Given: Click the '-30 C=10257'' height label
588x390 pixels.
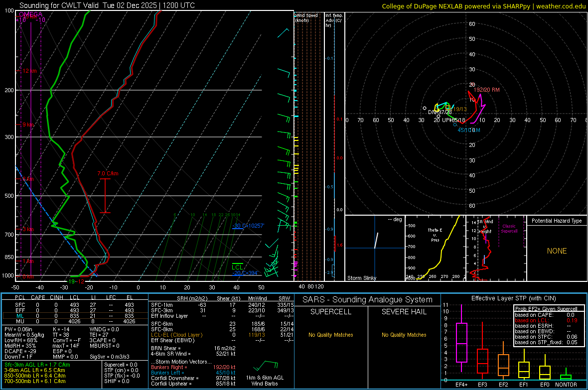Looking at the screenshot, I should pyautogui.click(x=248, y=226).
